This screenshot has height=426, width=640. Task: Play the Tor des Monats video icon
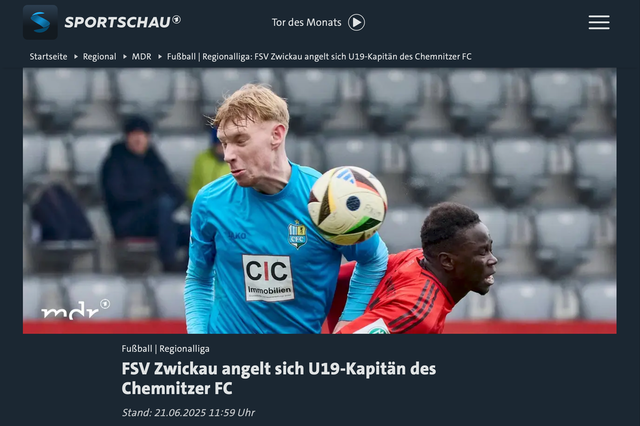[x=356, y=22]
